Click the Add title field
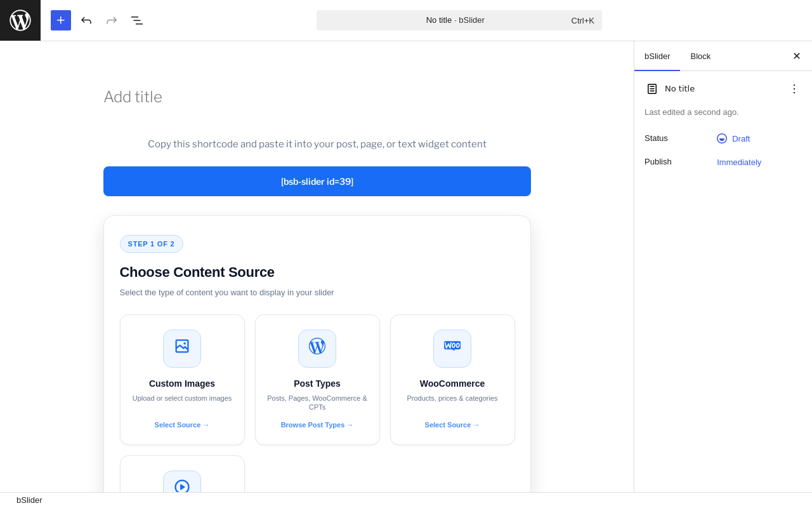 pyautogui.click(x=317, y=97)
